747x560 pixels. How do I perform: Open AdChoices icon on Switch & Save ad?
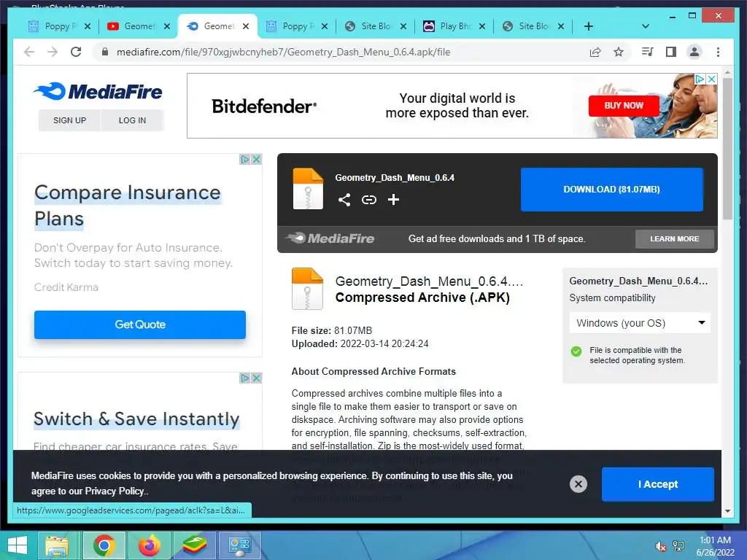(244, 378)
